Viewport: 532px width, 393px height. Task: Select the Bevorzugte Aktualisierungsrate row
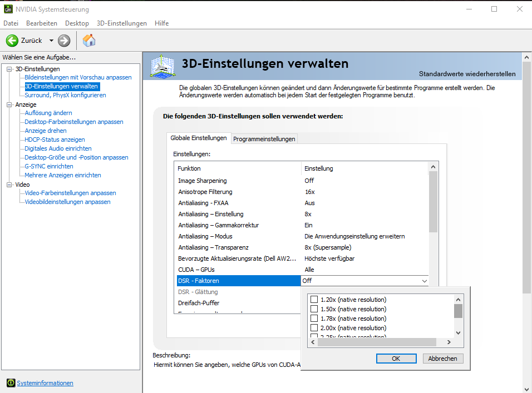[x=303, y=258]
